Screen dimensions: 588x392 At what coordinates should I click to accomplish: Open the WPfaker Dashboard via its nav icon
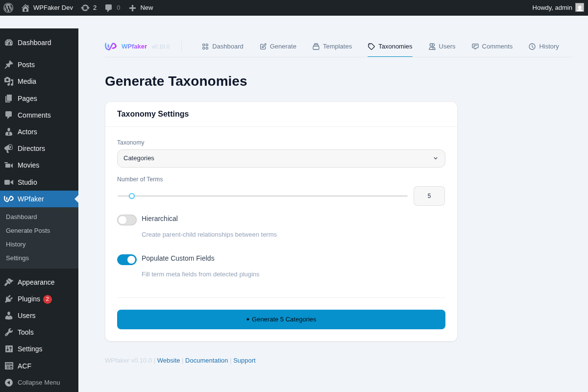[205, 46]
